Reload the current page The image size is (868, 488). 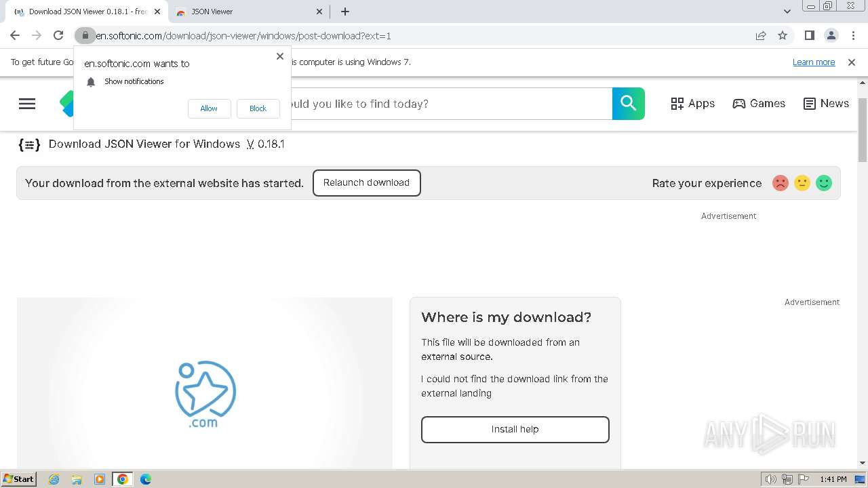[x=58, y=36]
